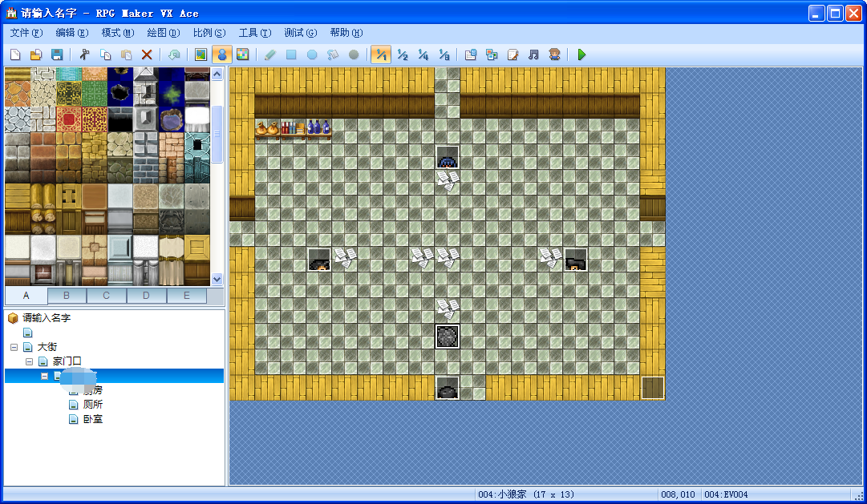
Task: Start the playtest with the green arrow
Action: [x=581, y=54]
